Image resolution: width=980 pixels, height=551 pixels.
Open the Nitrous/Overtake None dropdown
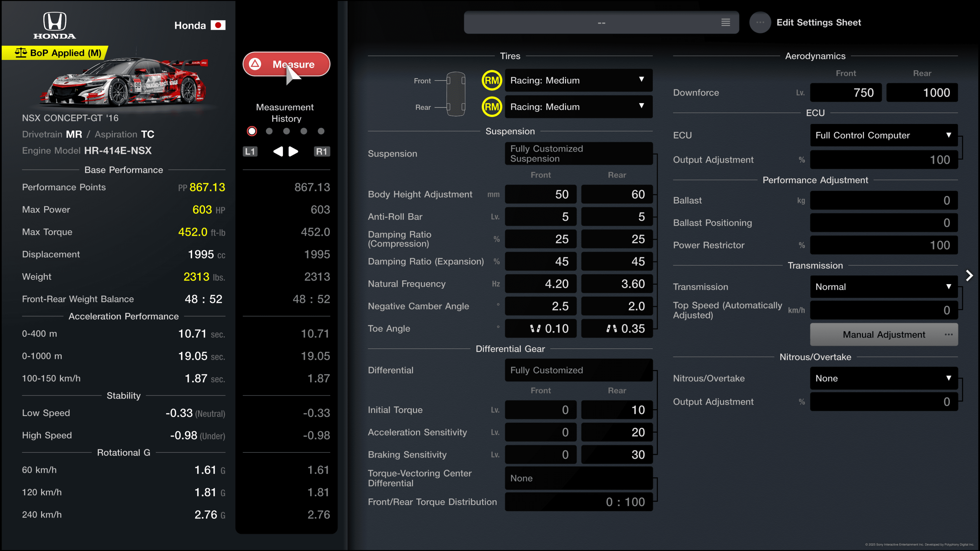pyautogui.click(x=884, y=378)
